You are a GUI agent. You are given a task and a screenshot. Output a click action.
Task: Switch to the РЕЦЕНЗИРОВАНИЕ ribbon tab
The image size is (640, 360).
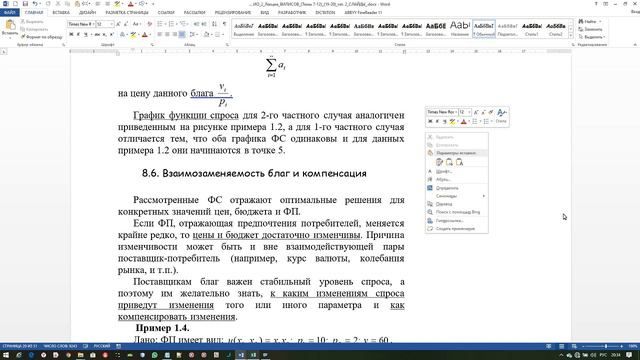pyautogui.click(x=233, y=13)
